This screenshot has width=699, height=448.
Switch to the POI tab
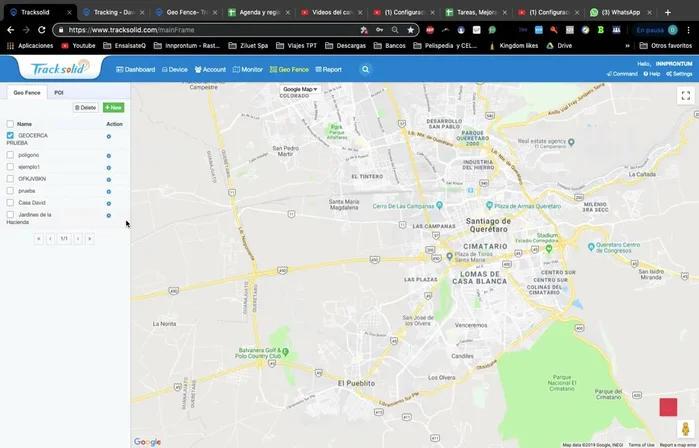[x=59, y=93]
